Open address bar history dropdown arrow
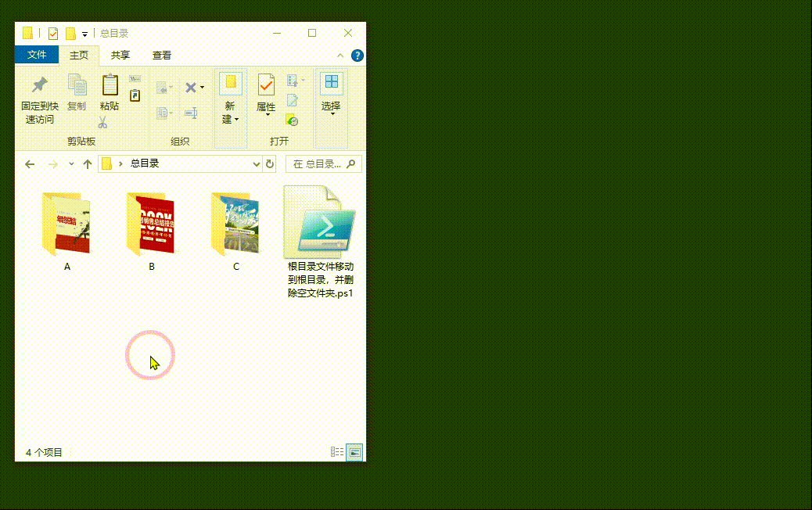The width and height of the screenshot is (812, 510). [257, 164]
